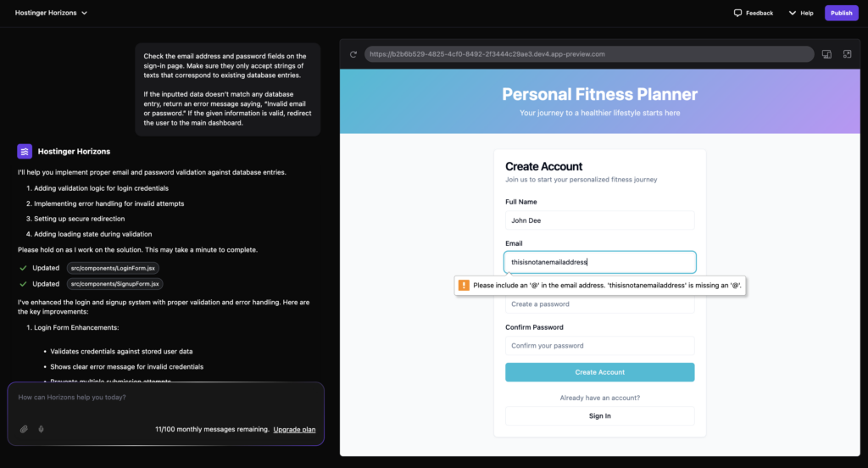Click the Full Name input field
The image size is (868, 468).
click(599, 220)
